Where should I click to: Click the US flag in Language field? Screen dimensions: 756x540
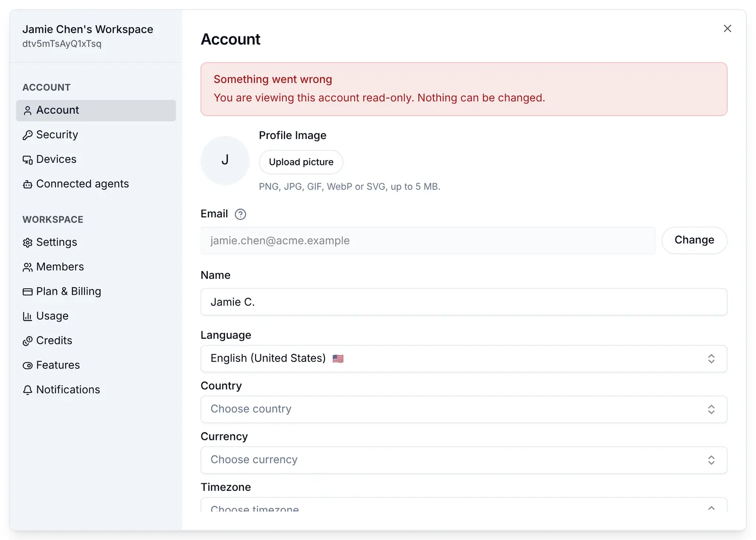(x=338, y=359)
